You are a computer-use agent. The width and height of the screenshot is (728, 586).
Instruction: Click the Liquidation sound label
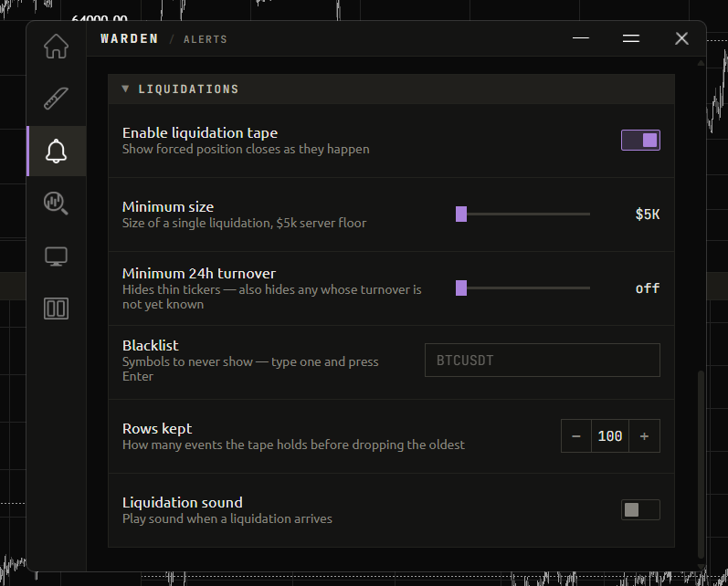coord(183,503)
